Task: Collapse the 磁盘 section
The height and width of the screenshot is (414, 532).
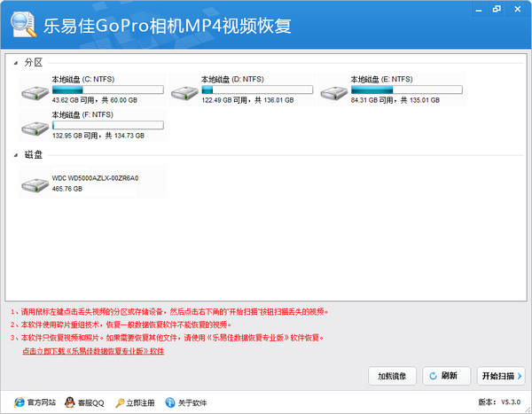Action: point(16,155)
